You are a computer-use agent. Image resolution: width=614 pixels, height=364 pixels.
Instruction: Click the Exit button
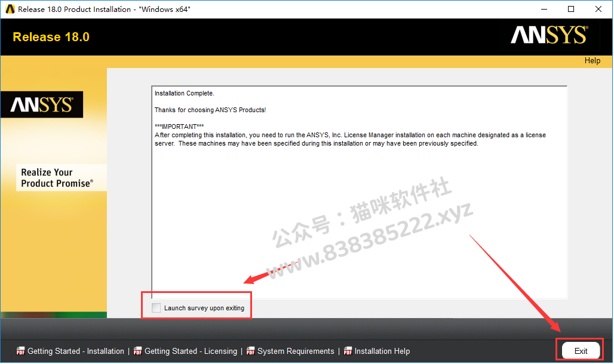pos(581,351)
